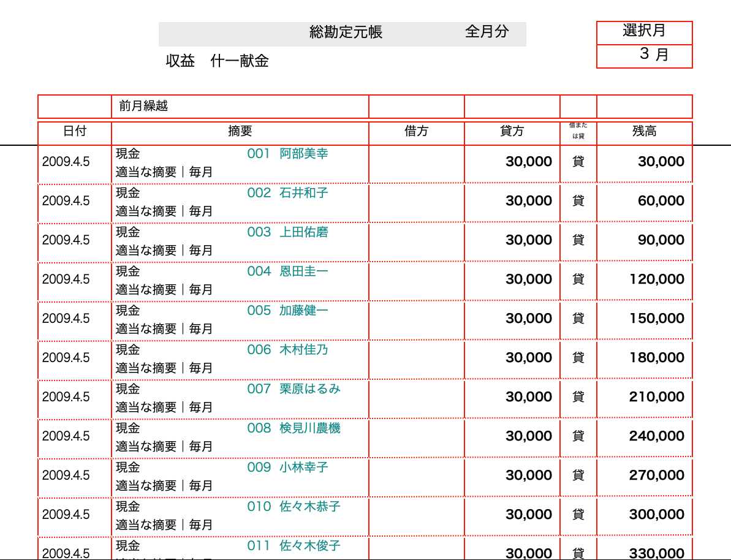The image size is (731, 560).
Task: Click the 借方 column header
Action: coord(416,131)
